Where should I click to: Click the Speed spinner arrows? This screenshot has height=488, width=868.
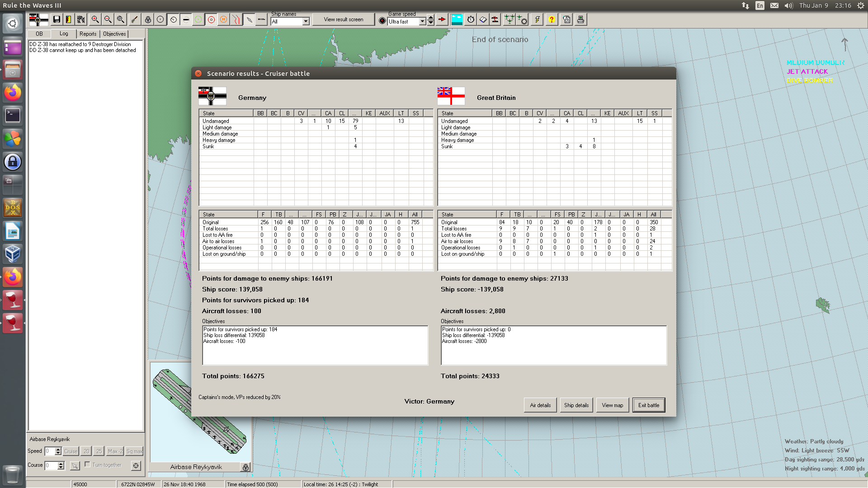[x=58, y=451]
